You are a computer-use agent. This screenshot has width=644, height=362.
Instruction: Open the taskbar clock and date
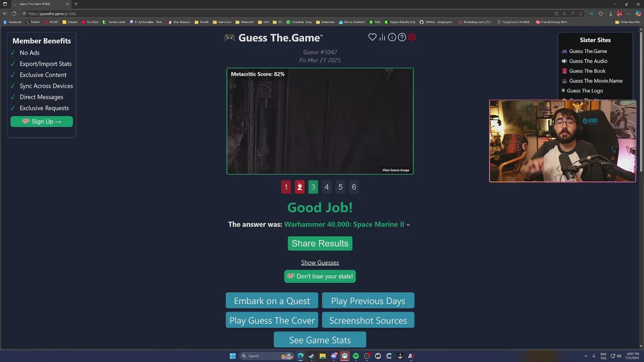631,356
